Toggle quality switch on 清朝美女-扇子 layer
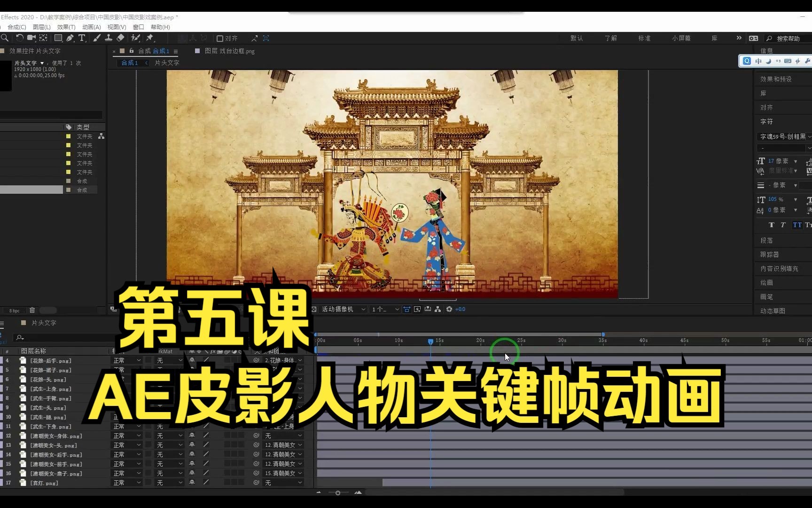 [x=206, y=473]
